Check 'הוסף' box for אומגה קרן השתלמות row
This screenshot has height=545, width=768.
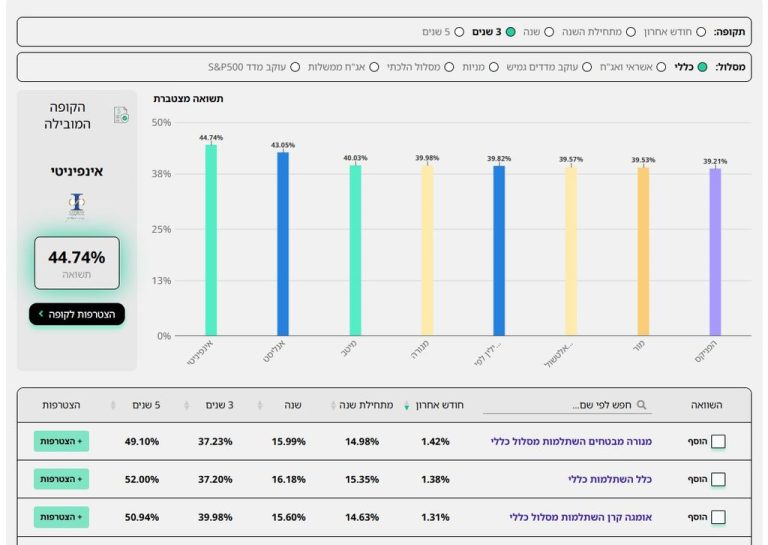(x=718, y=517)
